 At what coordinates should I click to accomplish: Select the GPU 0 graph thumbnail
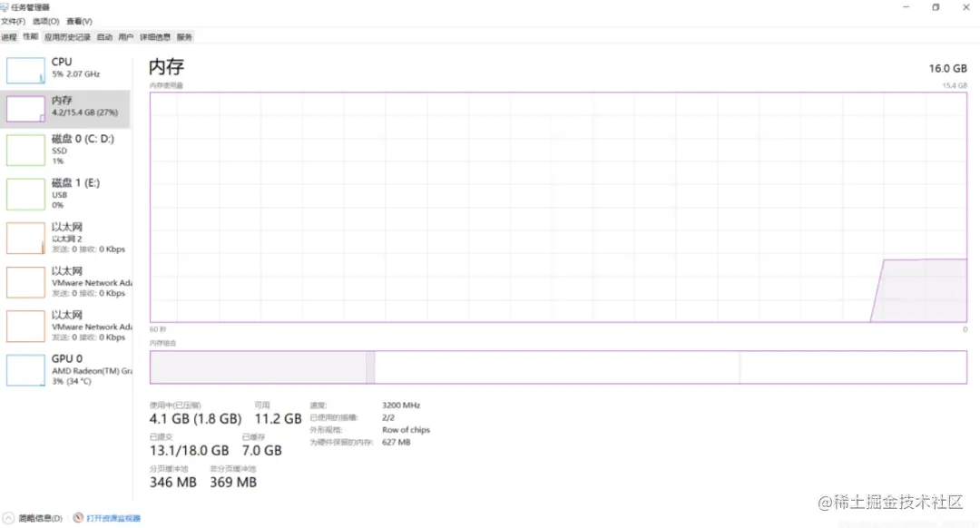pos(25,370)
